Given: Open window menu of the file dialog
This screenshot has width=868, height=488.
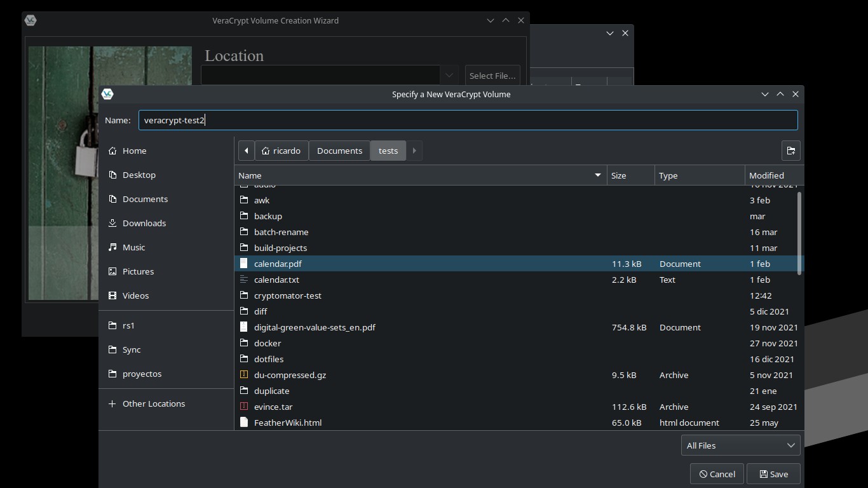Looking at the screenshot, I should tap(107, 94).
